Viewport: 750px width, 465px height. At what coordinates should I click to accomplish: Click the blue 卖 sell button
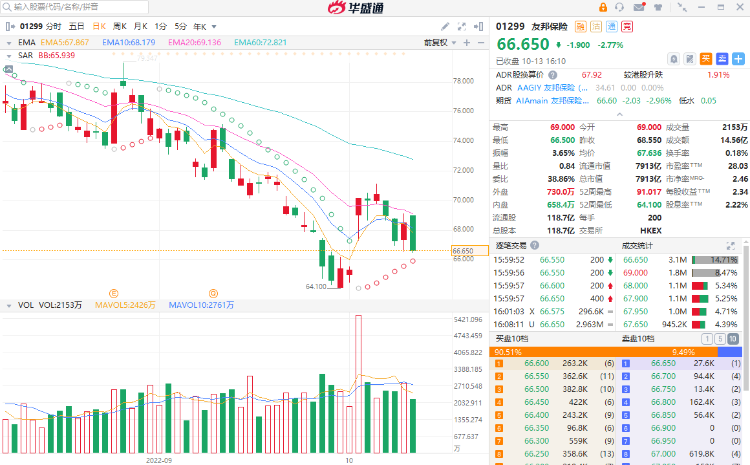pyautogui.click(x=722, y=59)
